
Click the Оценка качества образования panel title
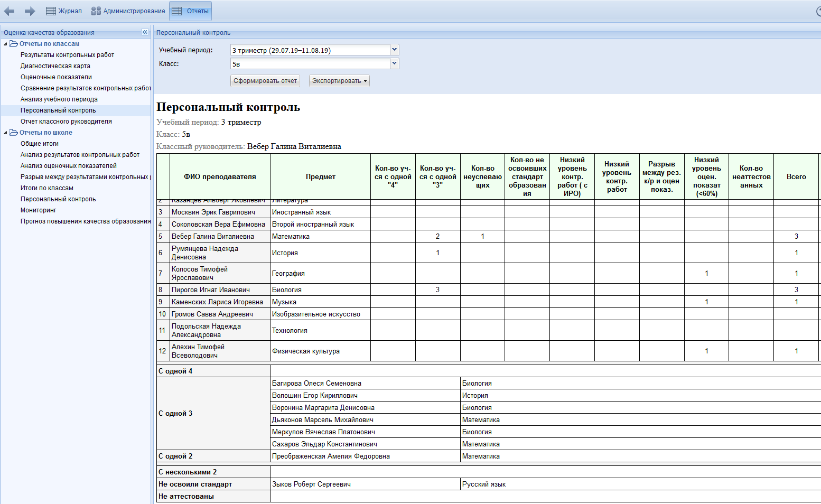click(49, 33)
